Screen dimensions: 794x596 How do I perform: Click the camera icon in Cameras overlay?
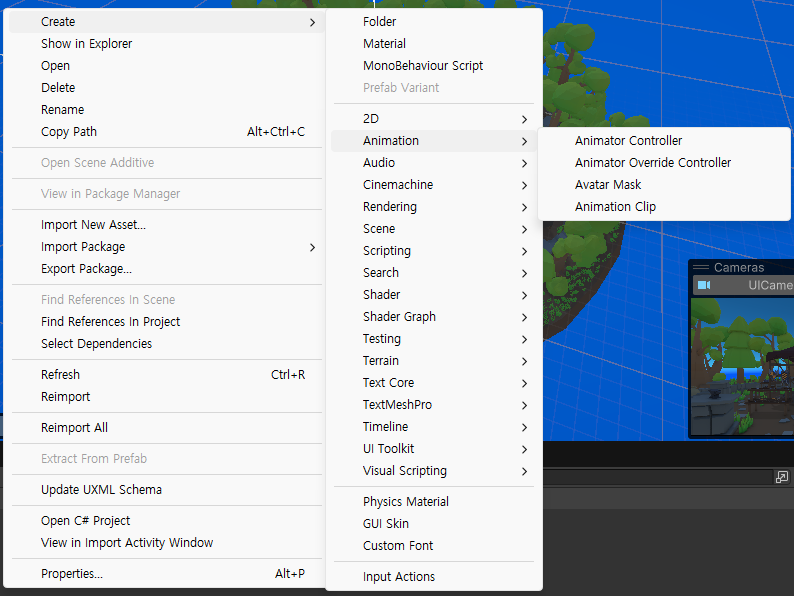(704, 285)
